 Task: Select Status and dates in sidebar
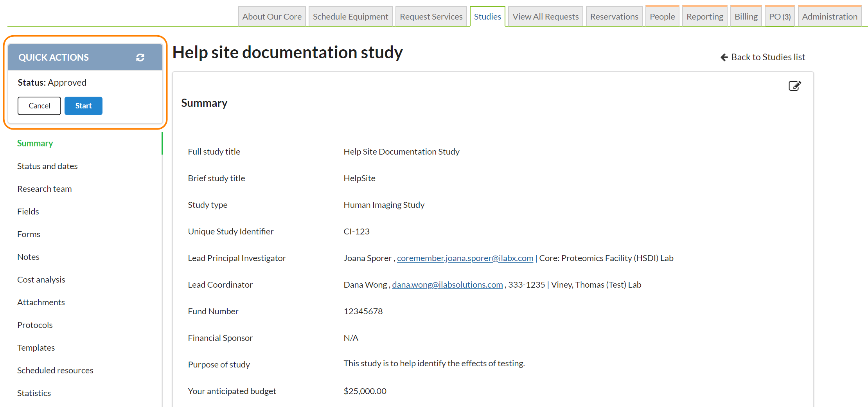47,166
